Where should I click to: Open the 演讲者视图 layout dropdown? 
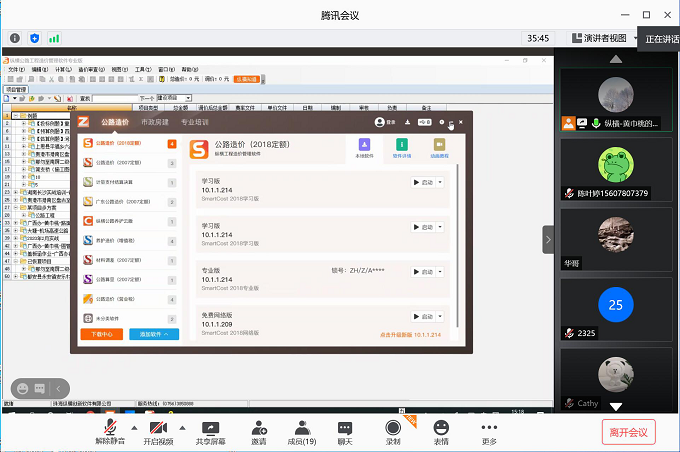pyautogui.click(x=605, y=38)
